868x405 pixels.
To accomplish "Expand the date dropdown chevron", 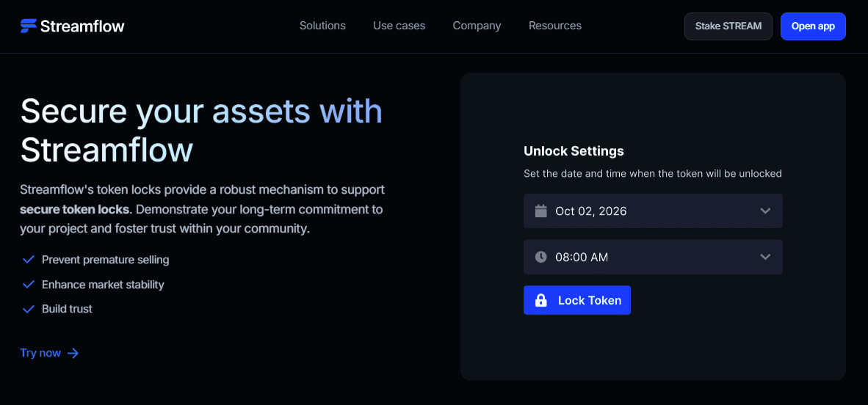I will pos(766,211).
